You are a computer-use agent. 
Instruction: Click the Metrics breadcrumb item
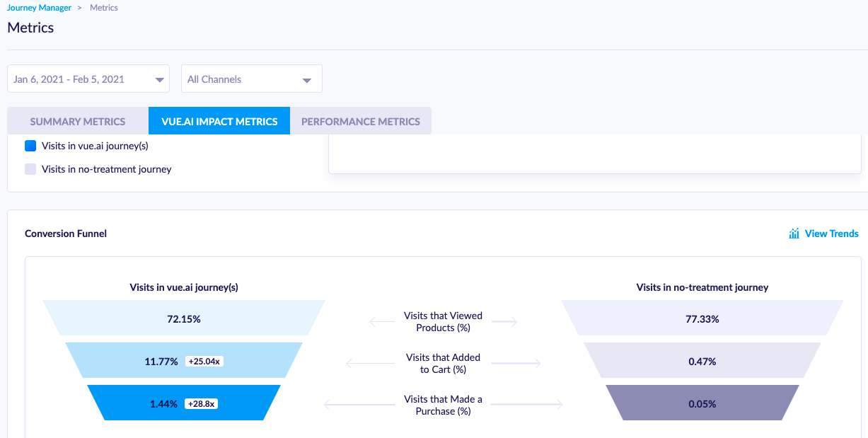104,8
